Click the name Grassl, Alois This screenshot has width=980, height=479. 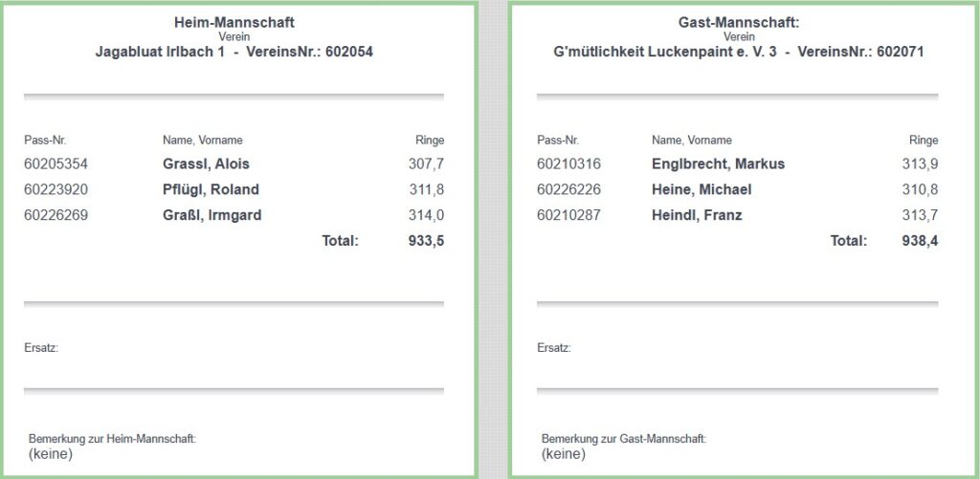coord(206,163)
